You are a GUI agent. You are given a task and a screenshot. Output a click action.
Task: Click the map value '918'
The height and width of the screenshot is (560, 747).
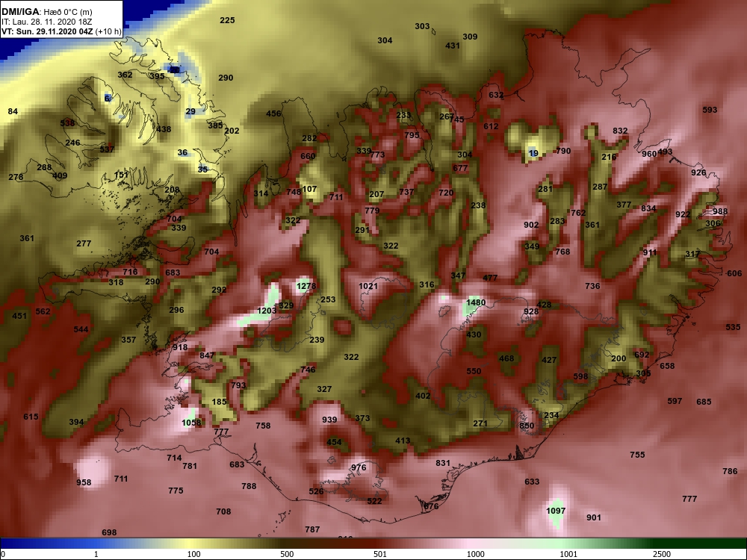(x=180, y=348)
